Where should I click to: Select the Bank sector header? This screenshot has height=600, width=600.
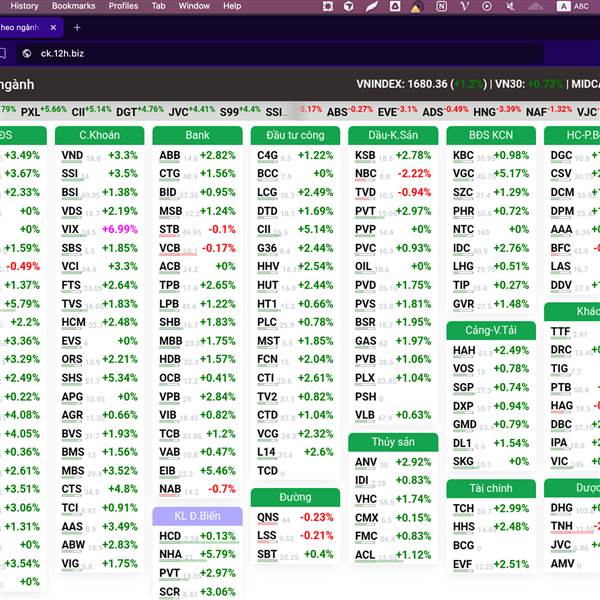point(197,135)
